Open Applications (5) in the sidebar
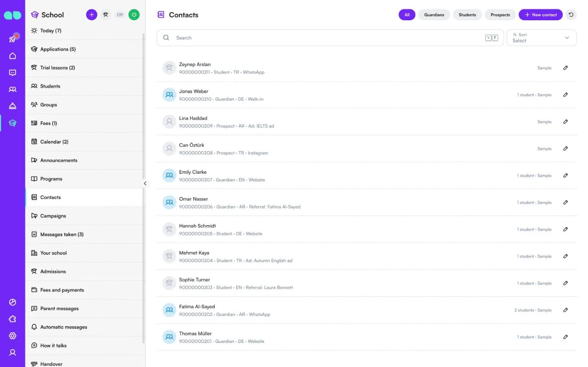The height and width of the screenshot is (367, 588). (84, 49)
